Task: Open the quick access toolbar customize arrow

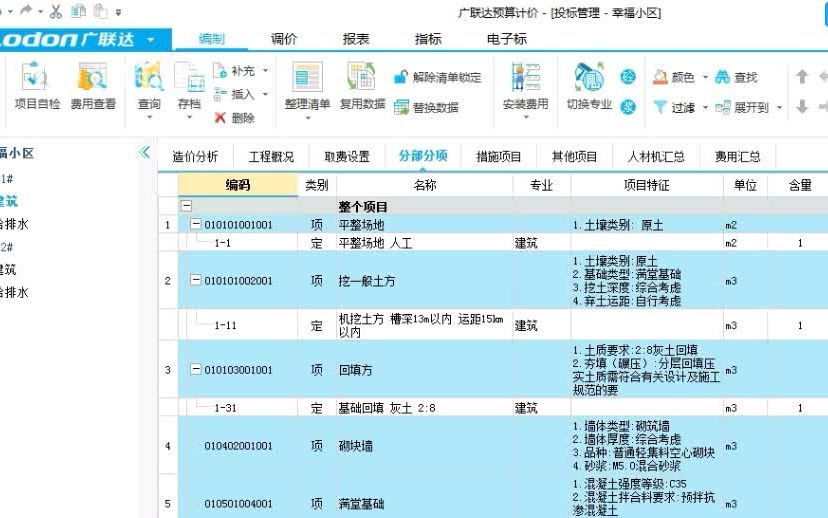Action: 118,12
